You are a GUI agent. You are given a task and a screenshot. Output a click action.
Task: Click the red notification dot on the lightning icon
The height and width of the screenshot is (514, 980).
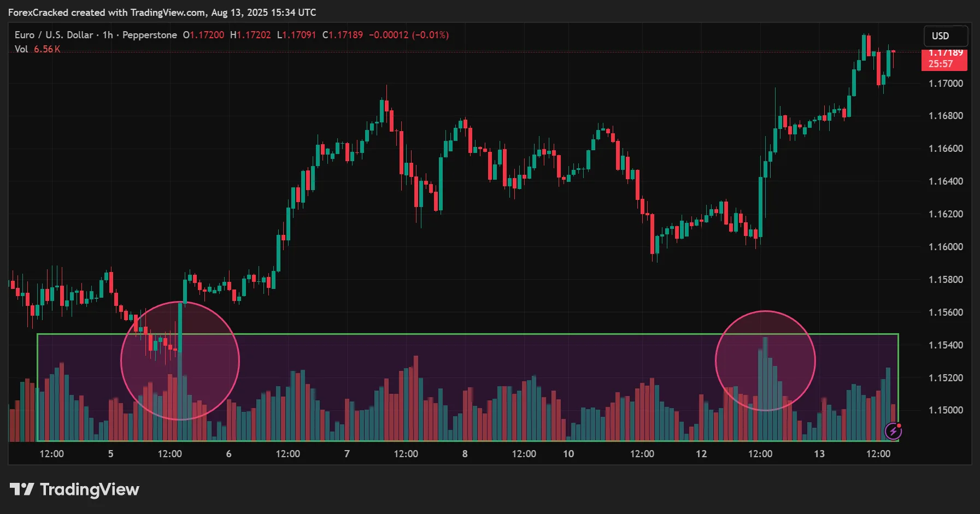click(900, 426)
